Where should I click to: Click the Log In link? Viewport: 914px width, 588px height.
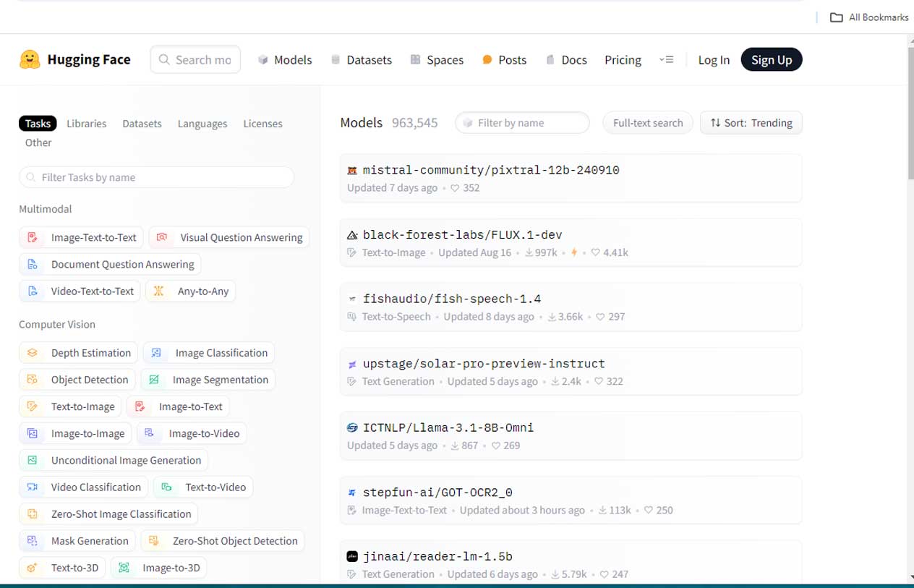pos(714,59)
